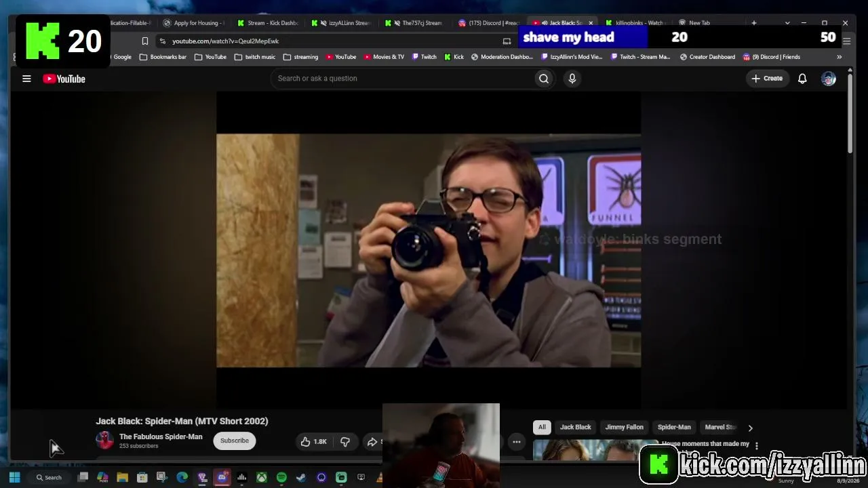Open Task View on the taskbar
868x488 pixels.
(83, 477)
